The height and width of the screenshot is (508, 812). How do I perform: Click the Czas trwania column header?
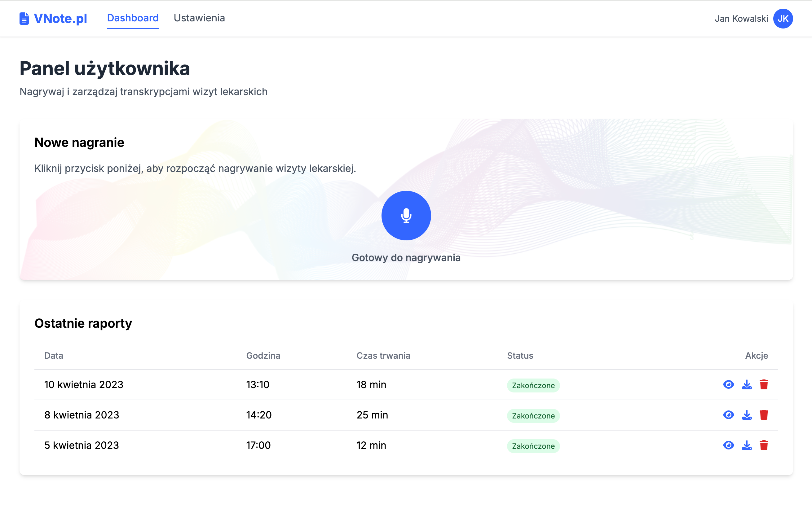[383, 356]
